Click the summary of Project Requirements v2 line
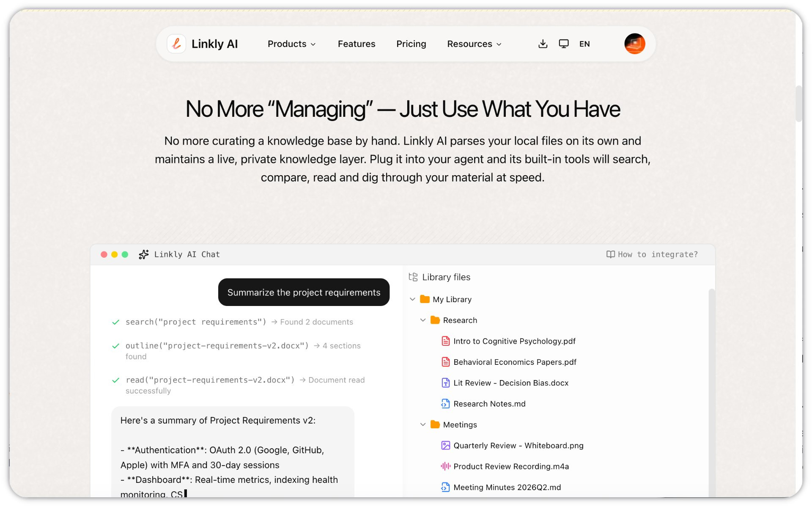 218,420
